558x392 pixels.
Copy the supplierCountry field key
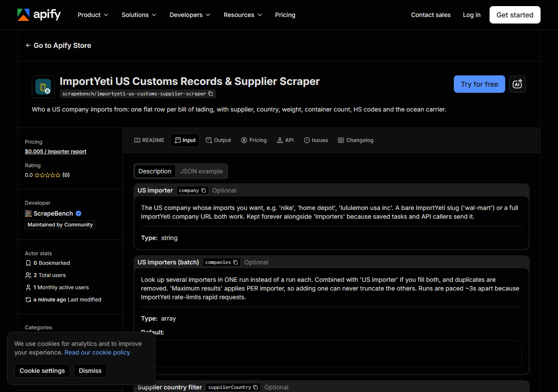(x=255, y=387)
